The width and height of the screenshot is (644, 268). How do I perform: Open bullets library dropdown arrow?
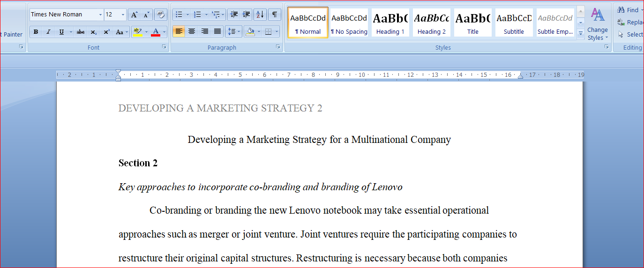[187, 15]
